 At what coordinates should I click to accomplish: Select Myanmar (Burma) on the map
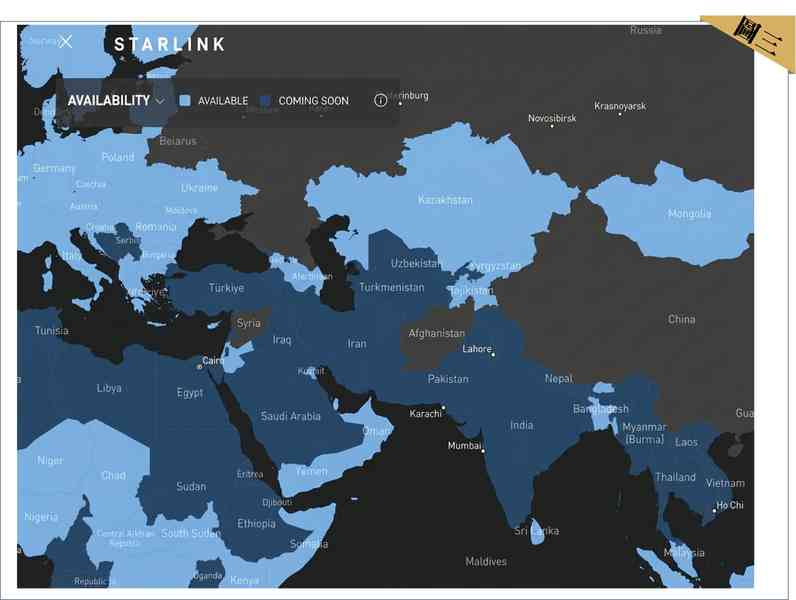pyautogui.click(x=644, y=433)
